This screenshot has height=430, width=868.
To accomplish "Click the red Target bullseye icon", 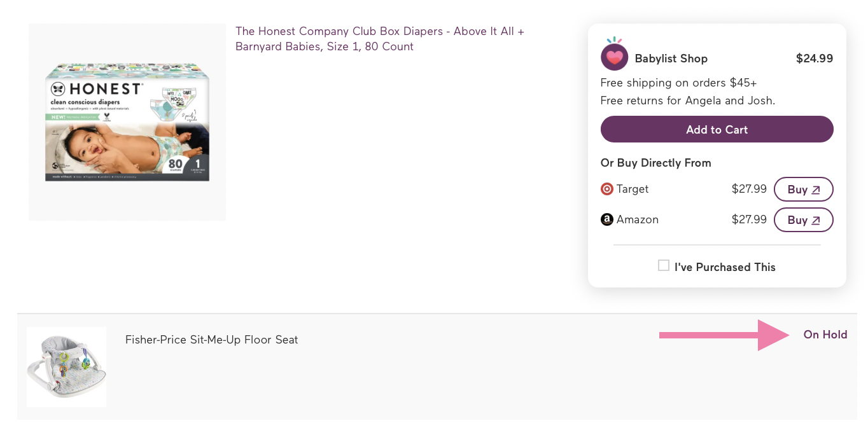I will click(606, 189).
